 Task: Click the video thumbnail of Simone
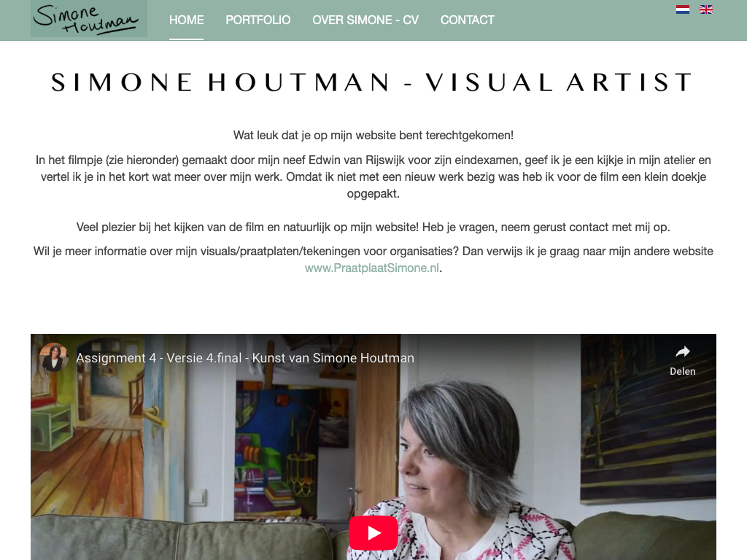(373, 447)
